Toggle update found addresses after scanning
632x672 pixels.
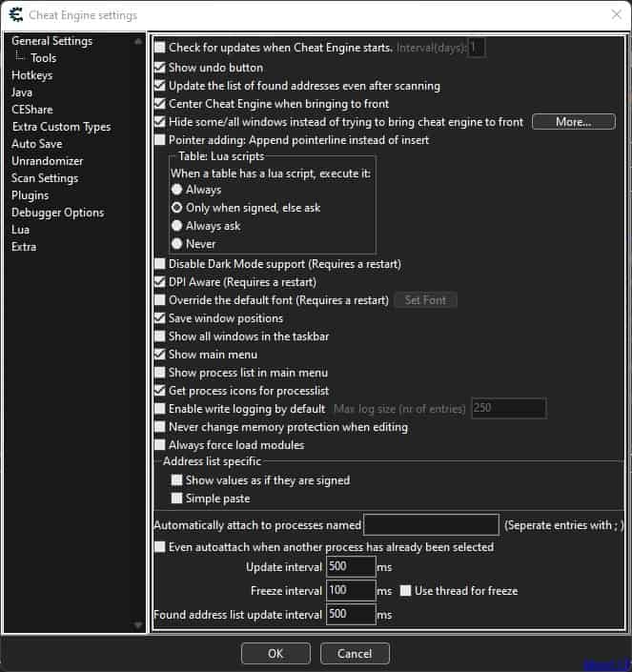coord(160,86)
